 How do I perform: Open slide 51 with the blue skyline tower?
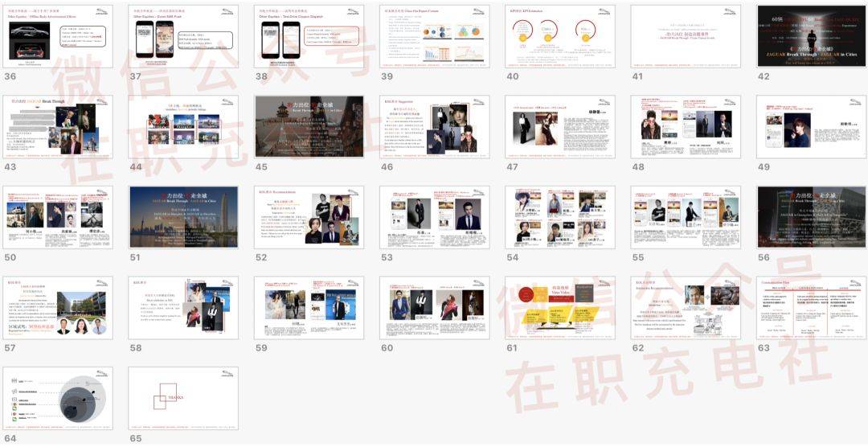(x=183, y=217)
